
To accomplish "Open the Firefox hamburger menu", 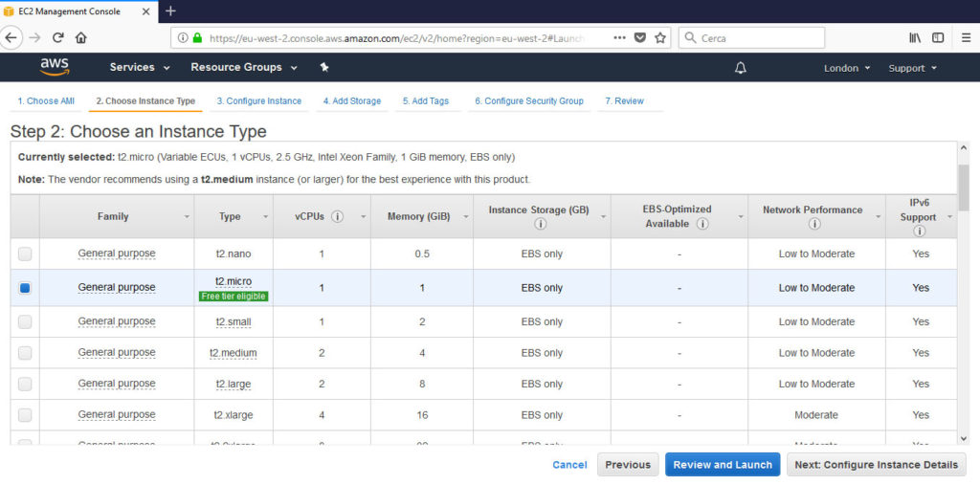I will click(967, 38).
